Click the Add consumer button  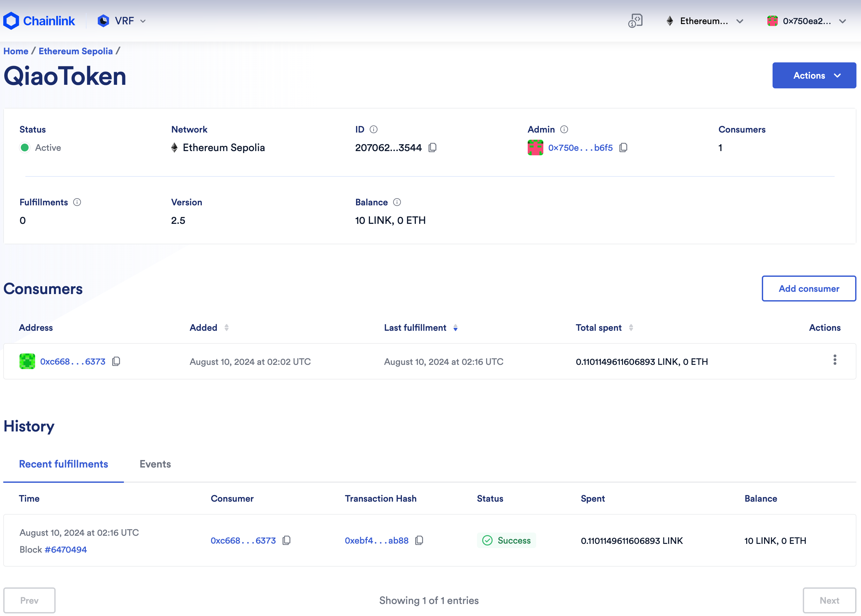(809, 289)
